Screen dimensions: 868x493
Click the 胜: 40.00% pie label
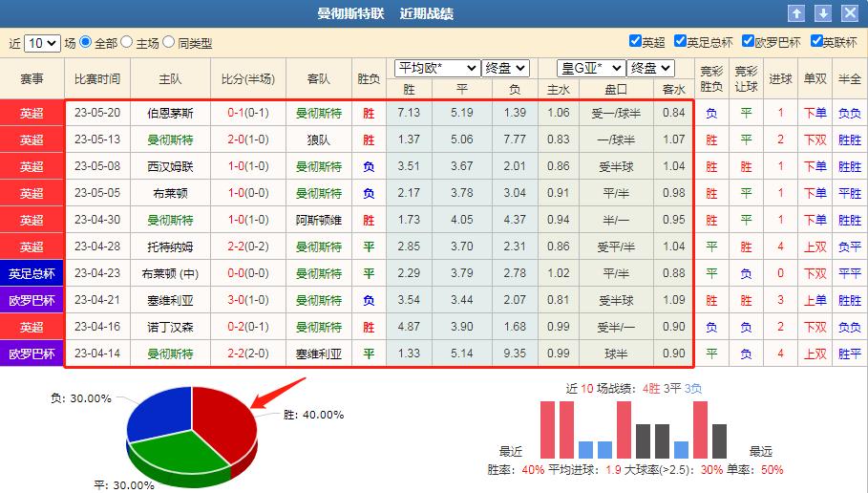313,415
